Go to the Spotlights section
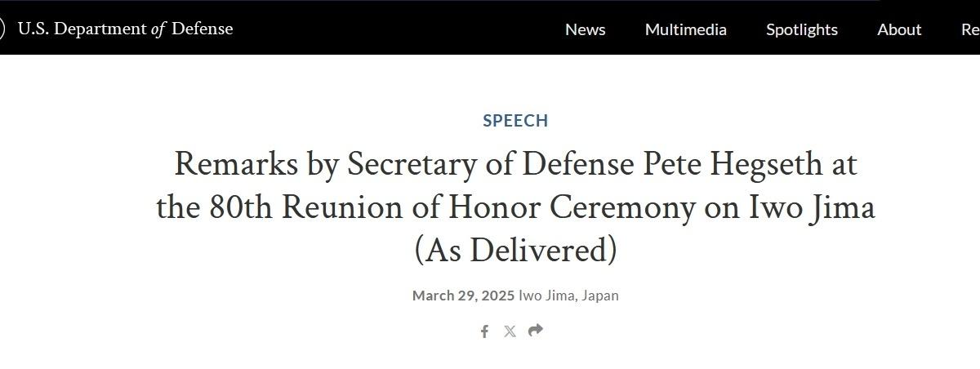Screen dimensions: 980x369 801,29
